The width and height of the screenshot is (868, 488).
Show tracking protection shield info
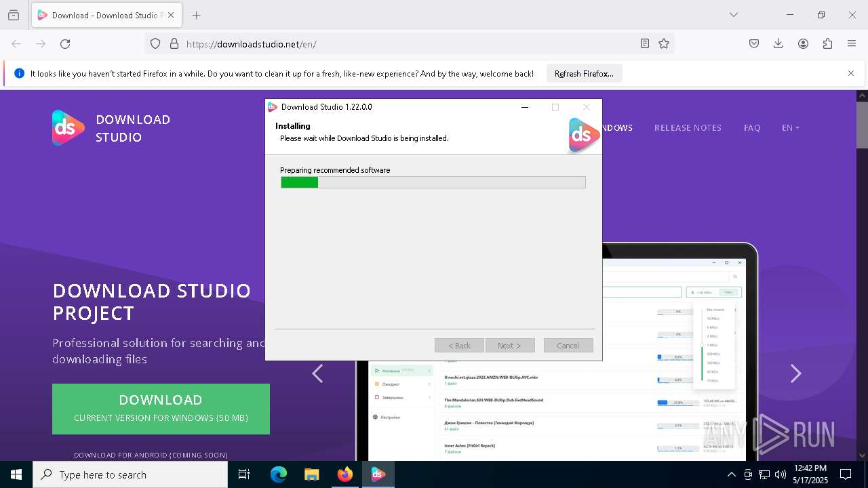(155, 43)
